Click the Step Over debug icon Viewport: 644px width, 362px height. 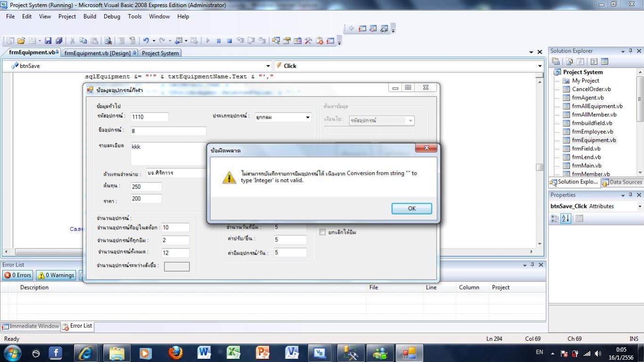click(251, 41)
